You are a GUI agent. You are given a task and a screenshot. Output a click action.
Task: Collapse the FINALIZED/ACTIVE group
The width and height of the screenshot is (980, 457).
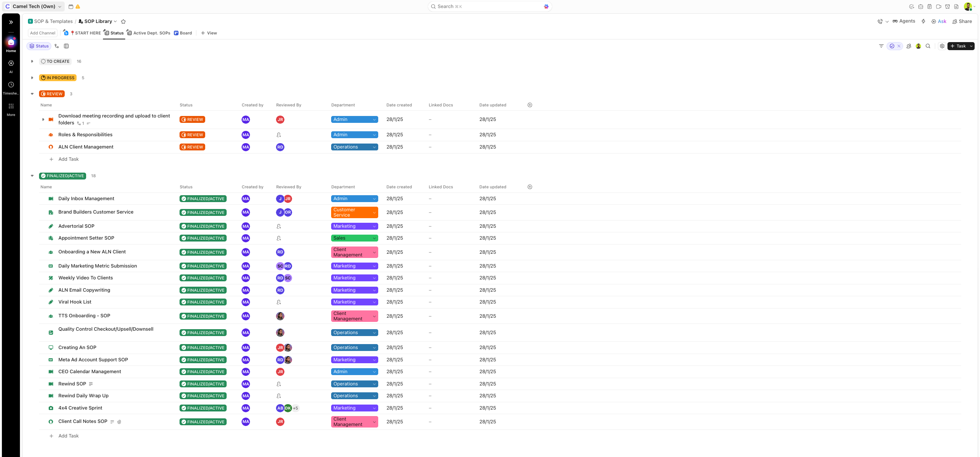coord(32,176)
